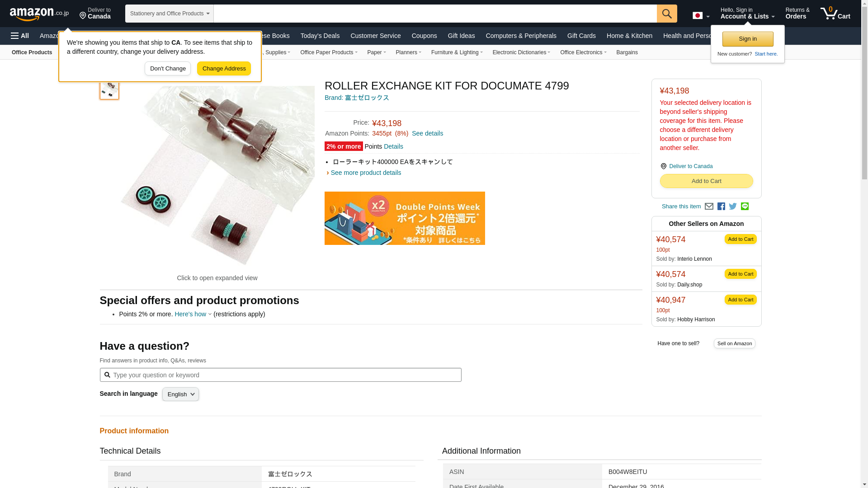Select the product thumbnail image
Image resolution: width=868 pixels, height=488 pixels.
(109, 89)
